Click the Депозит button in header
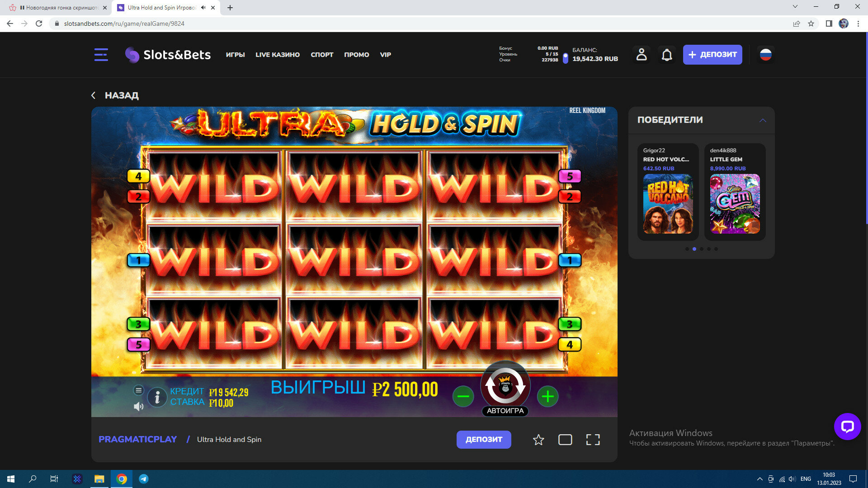The height and width of the screenshot is (488, 868). click(712, 55)
